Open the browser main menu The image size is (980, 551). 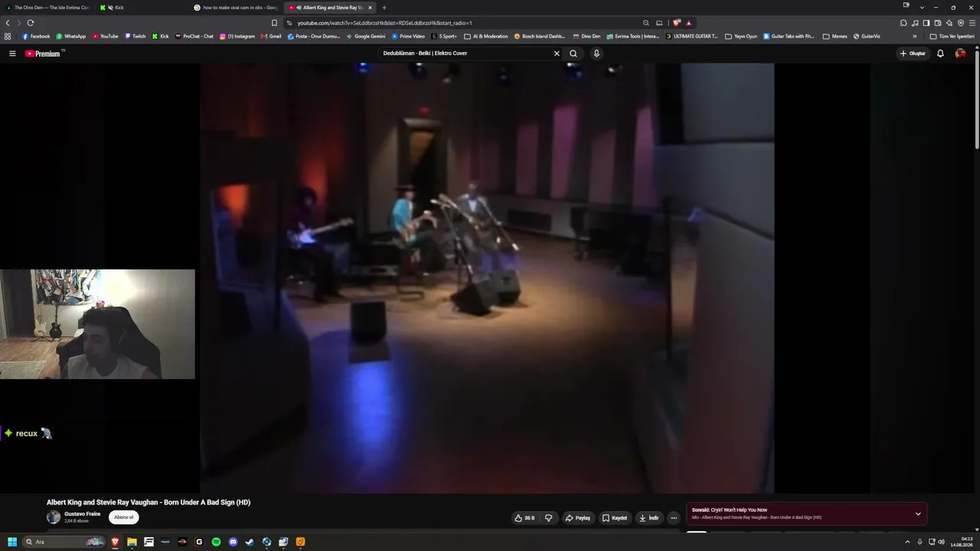click(972, 23)
